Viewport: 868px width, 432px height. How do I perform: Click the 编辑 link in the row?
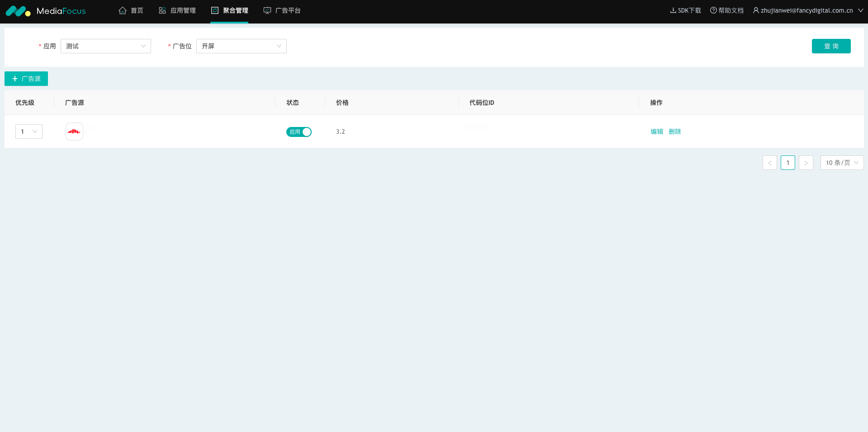coord(657,131)
